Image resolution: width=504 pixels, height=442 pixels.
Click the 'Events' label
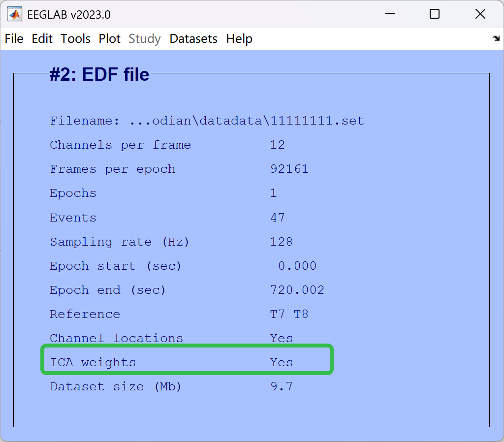tap(73, 218)
